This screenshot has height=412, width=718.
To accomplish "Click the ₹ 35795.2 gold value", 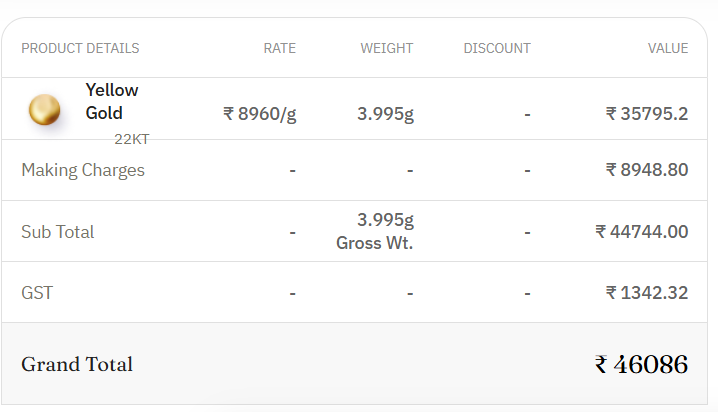I will pos(646,113).
